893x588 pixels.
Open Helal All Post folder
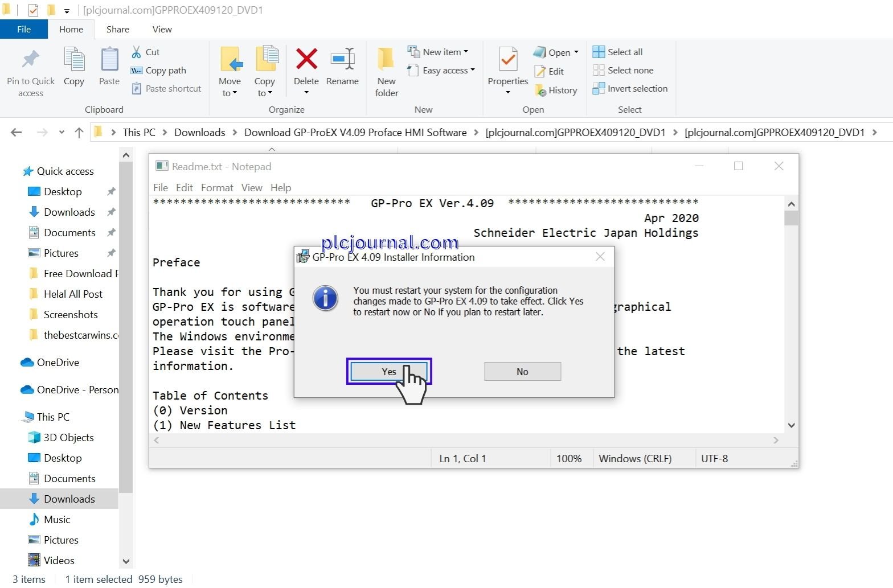(x=73, y=294)
